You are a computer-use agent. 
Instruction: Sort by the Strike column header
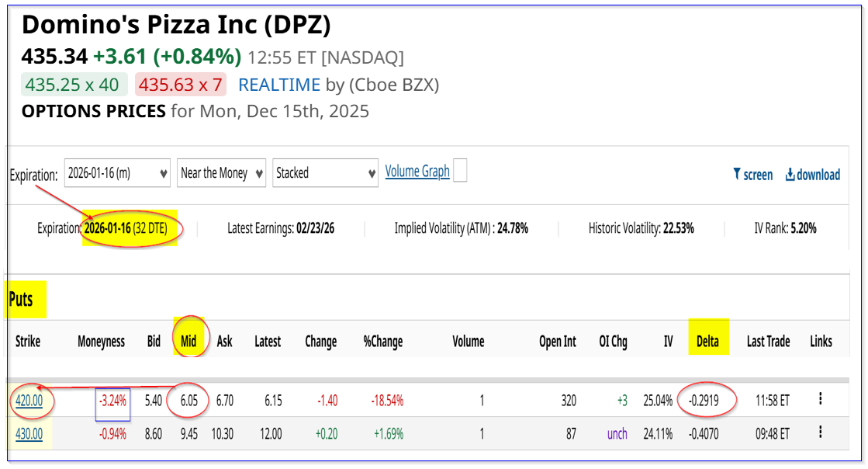[x=27, y=341]
